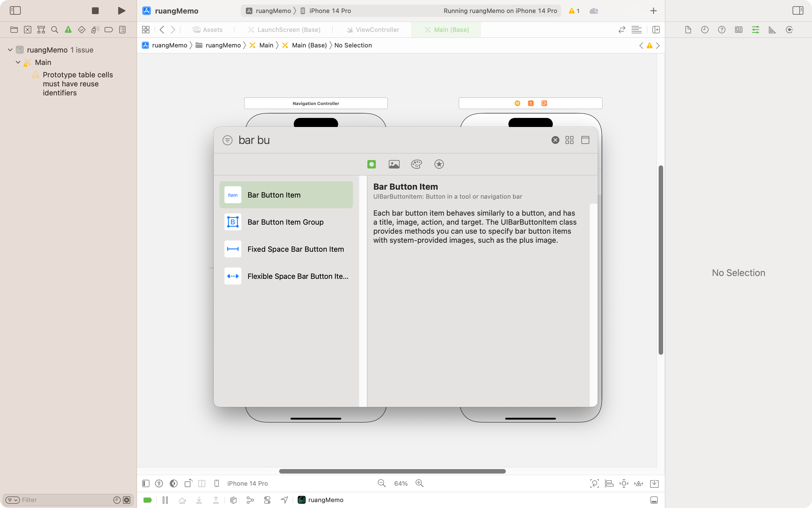Click the warning count indicator in toolbar
The width and height of the screenshot is (812, 508).
pos(574,11)
